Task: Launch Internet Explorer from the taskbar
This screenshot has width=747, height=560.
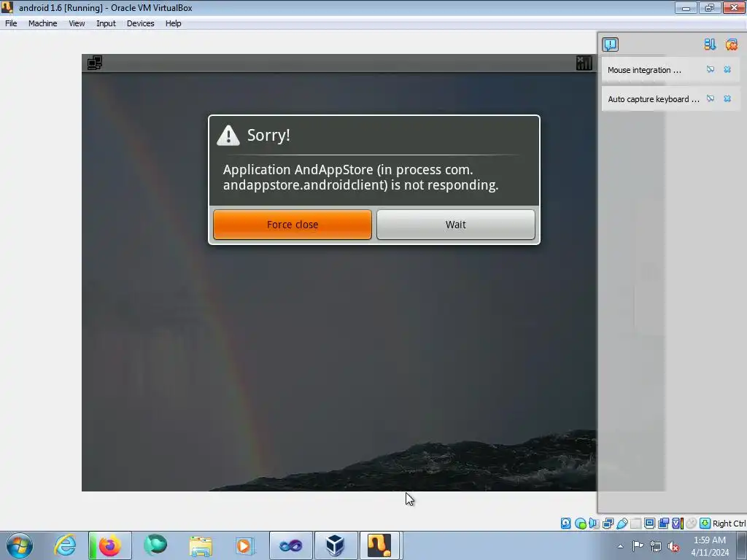Action: [x=65, y=545]
